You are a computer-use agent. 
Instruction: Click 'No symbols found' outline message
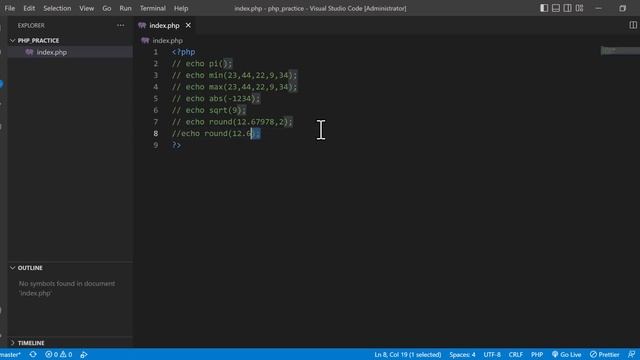(x=67, y=288)
